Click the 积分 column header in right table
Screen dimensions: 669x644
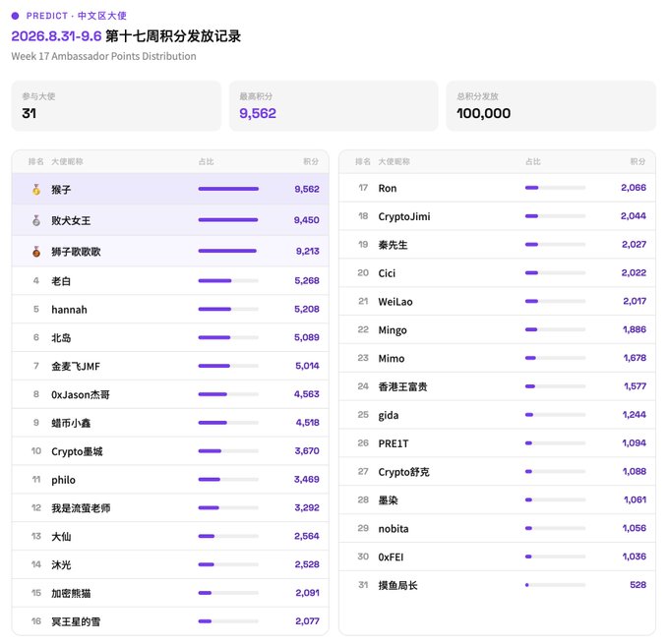click(638, 161)
